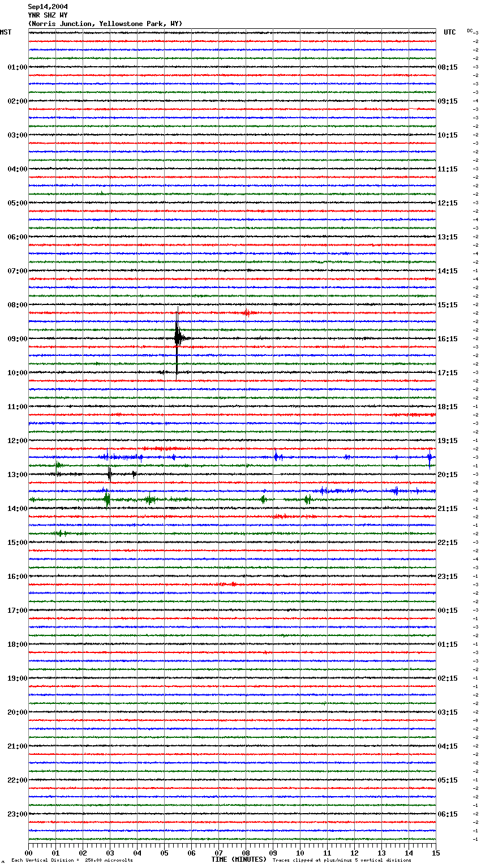Screen dimensions: 481x868
Task: Click the 02:00 MST time label
Action: click(17, 101)
